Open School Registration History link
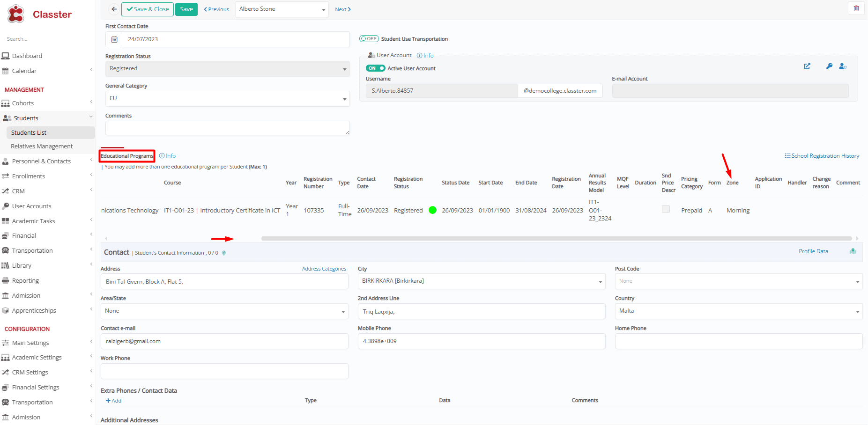Image resolution: width=868 pixels, height=425 pixels. click(822, 156)
